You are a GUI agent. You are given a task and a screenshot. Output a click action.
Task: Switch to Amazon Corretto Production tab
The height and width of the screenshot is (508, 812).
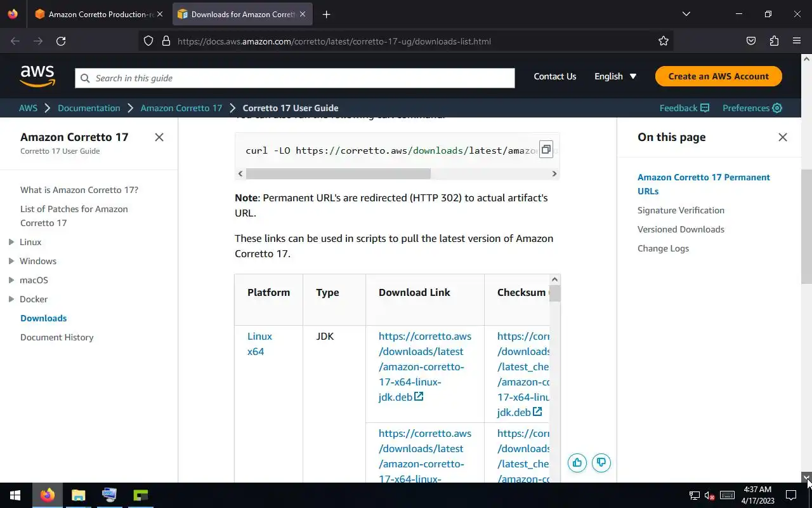pyautogui.click(x=93, y=14)
